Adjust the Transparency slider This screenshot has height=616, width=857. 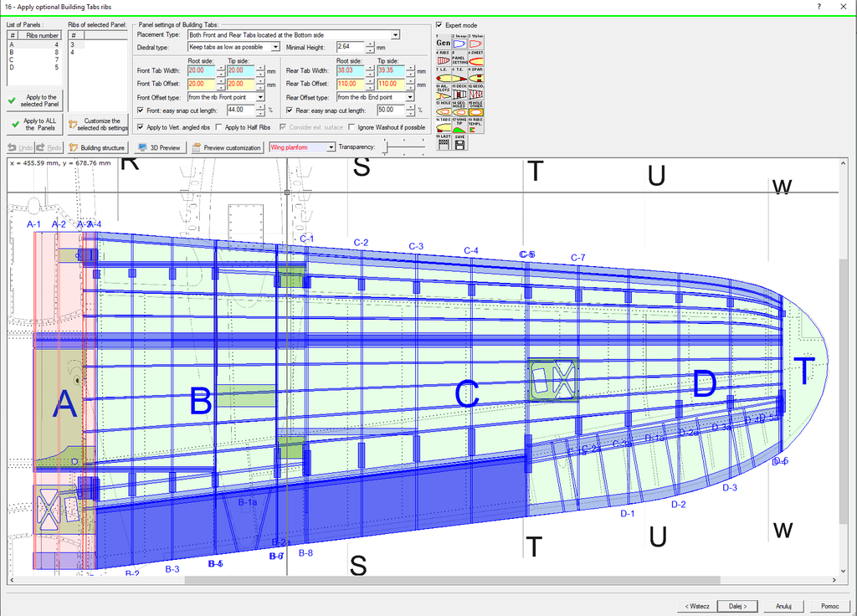[x=385, y=147]
